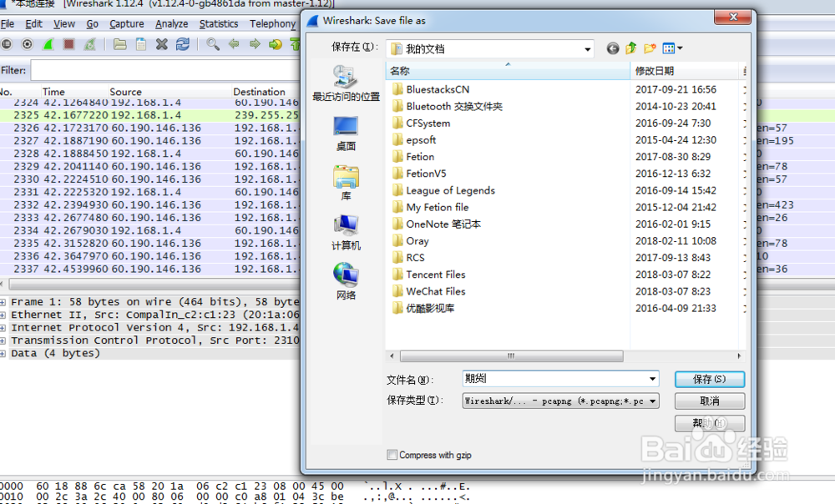The image size is (835, 504).
Task: Open the Libraries (库) location
Action: point(347,183)
